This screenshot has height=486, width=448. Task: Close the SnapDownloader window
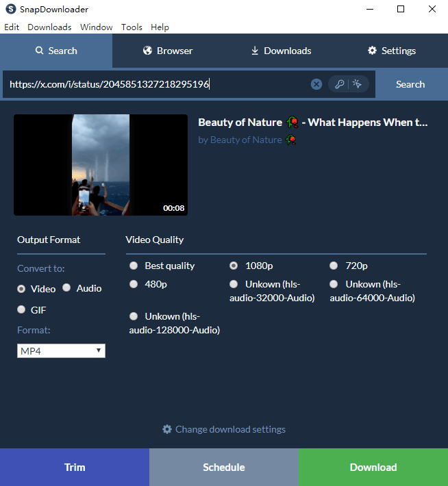pos(432,9)
